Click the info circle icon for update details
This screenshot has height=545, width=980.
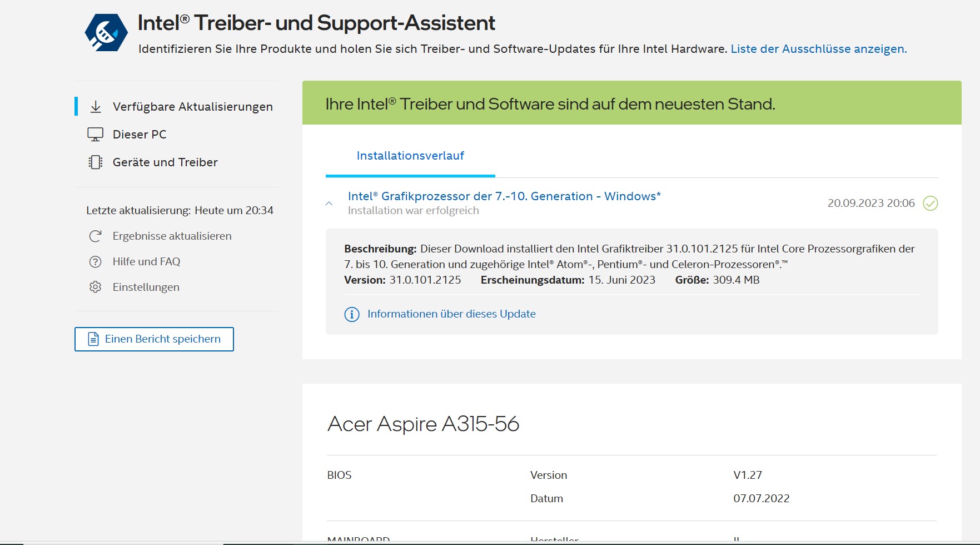(x=352, y=315)
